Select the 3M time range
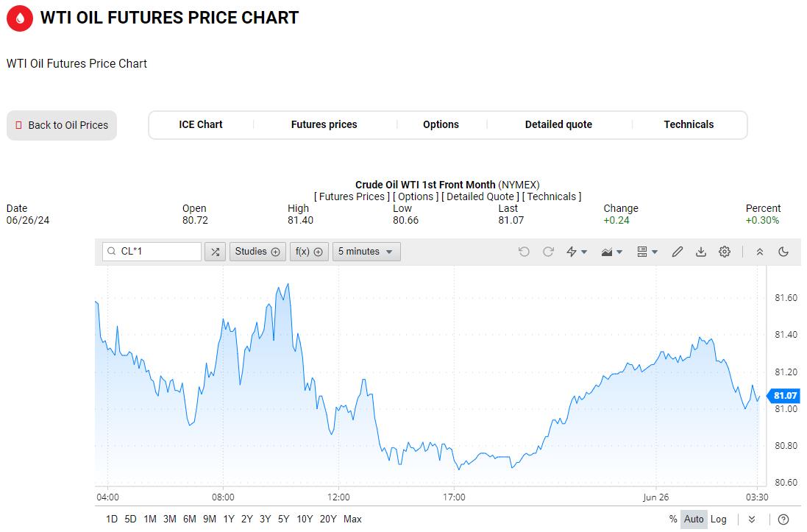The height and width of the screenshot is (532, 807). click(170, 519)
